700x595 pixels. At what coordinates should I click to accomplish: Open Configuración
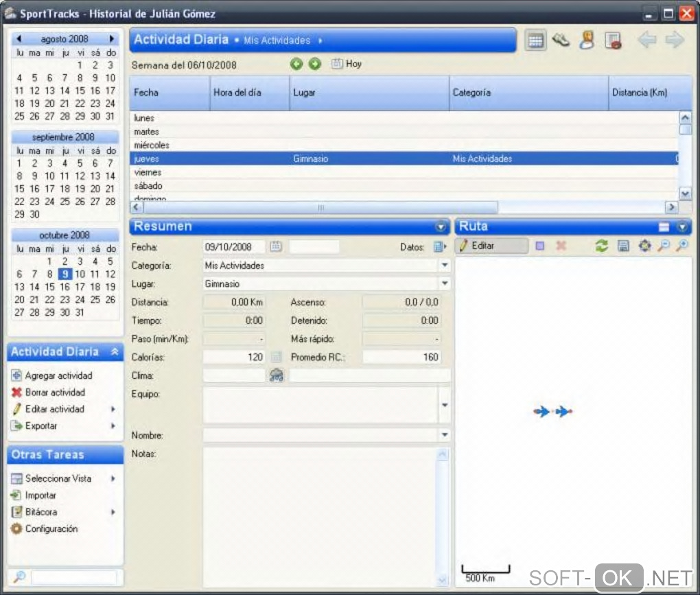(x=45, y=528)
